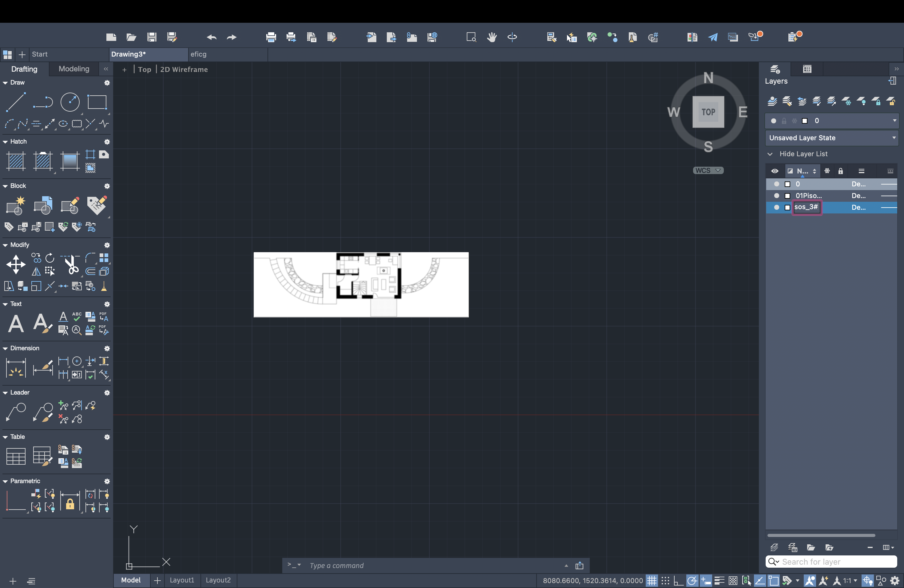
Task: Toggle visibility of sos_3# layer
Action: pyautogui.click(x=775, y=207)
